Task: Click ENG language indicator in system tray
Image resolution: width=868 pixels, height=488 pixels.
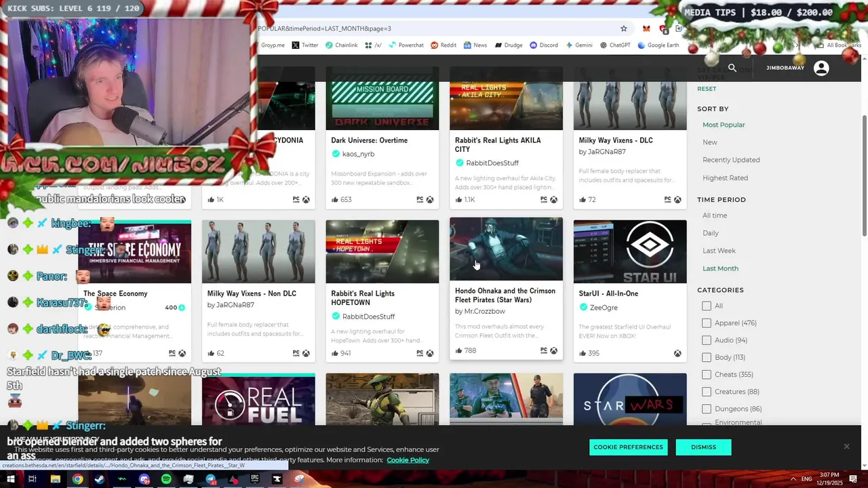Action: click(806, 479)
